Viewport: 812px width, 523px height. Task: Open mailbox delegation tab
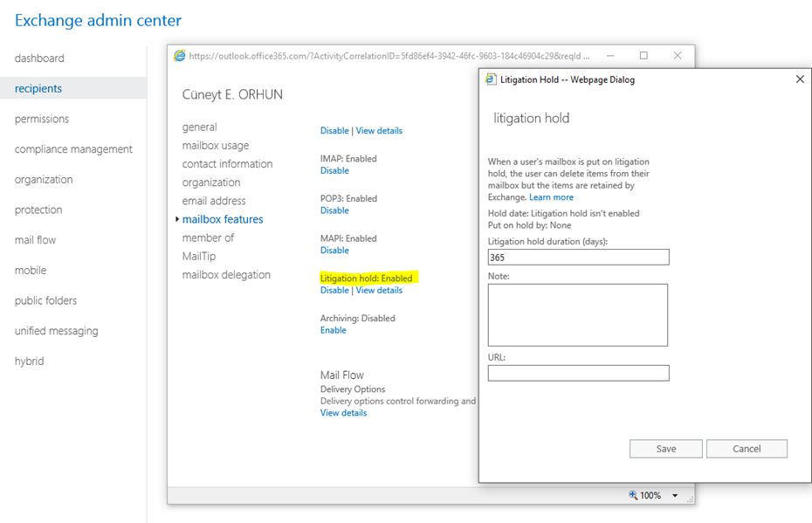coord(226,274)
